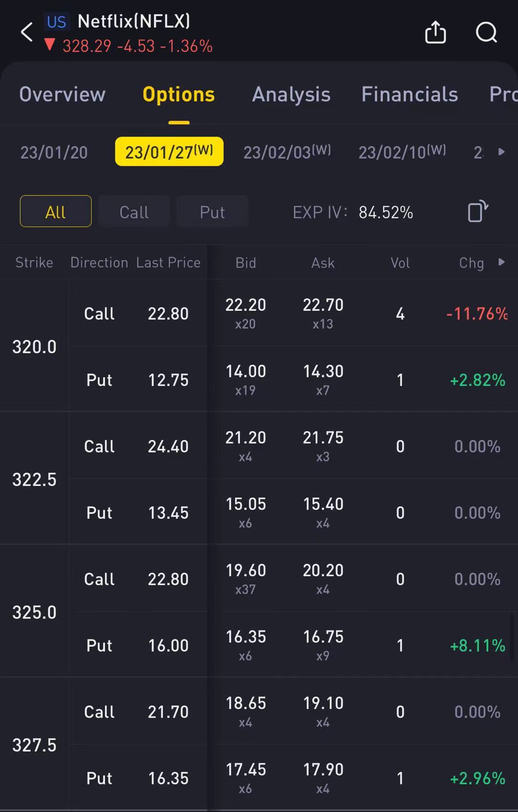Show more columns via the arrow beside Chg
The image size is (518, 812).
pyautogui.click(x=501, y=262)
